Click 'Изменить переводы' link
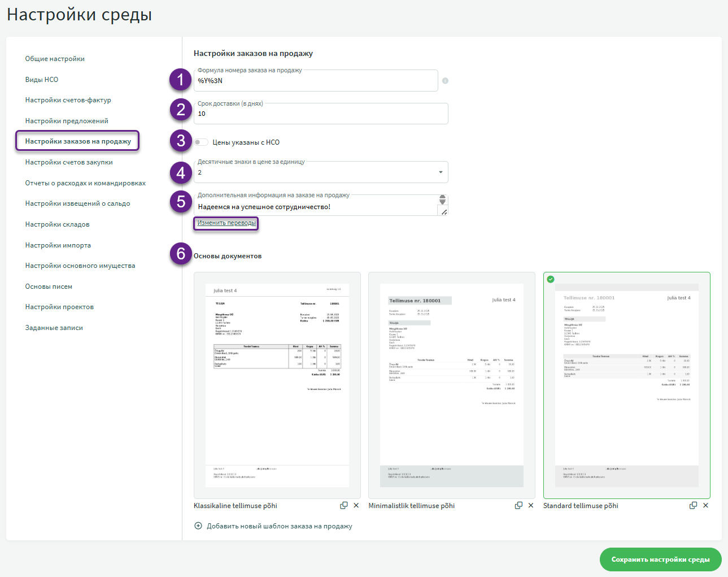The image size is (728, 577). [226, 223]
